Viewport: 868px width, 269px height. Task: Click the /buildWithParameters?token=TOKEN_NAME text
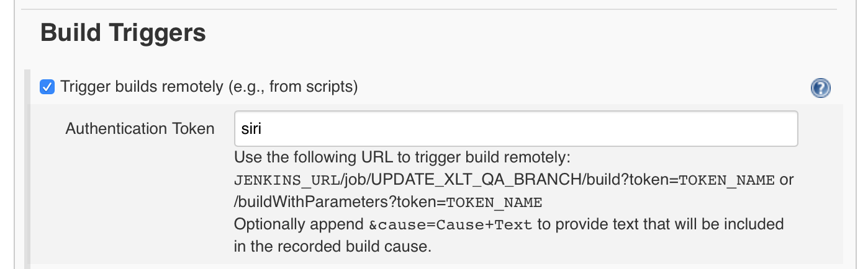point(388,203)
